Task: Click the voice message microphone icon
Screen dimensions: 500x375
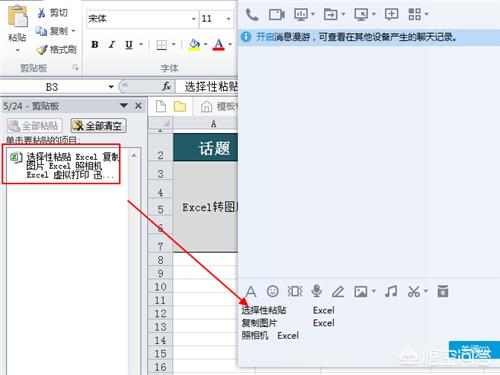Action: pos(316,291)
